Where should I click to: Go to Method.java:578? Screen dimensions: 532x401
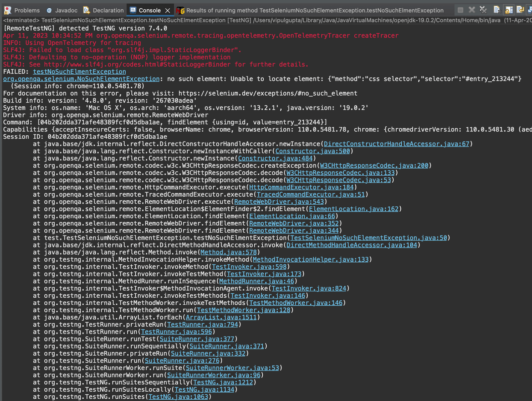click(x=229, y=252)
